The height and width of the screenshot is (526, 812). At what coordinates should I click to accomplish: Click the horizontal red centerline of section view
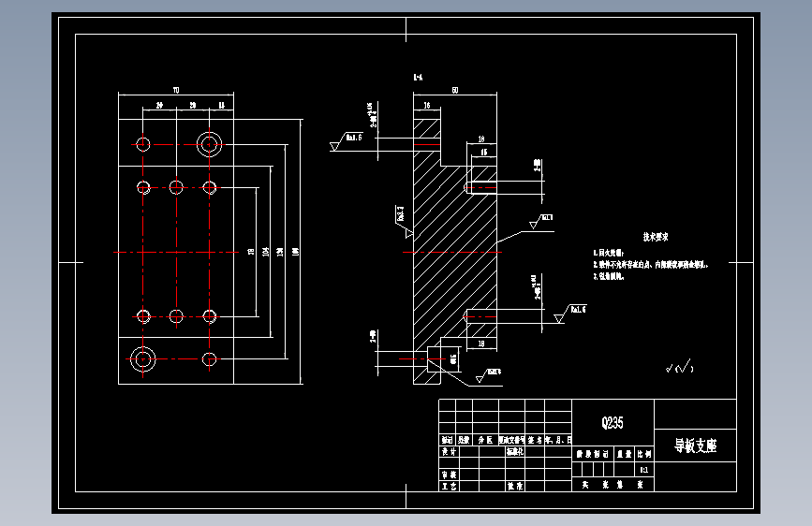coord(452,252)
